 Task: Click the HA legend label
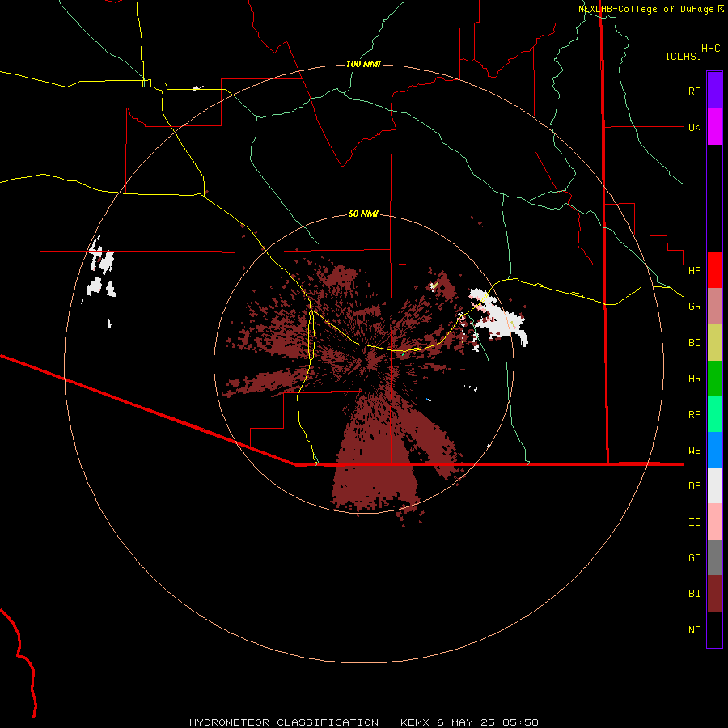(x=694, y=270)
